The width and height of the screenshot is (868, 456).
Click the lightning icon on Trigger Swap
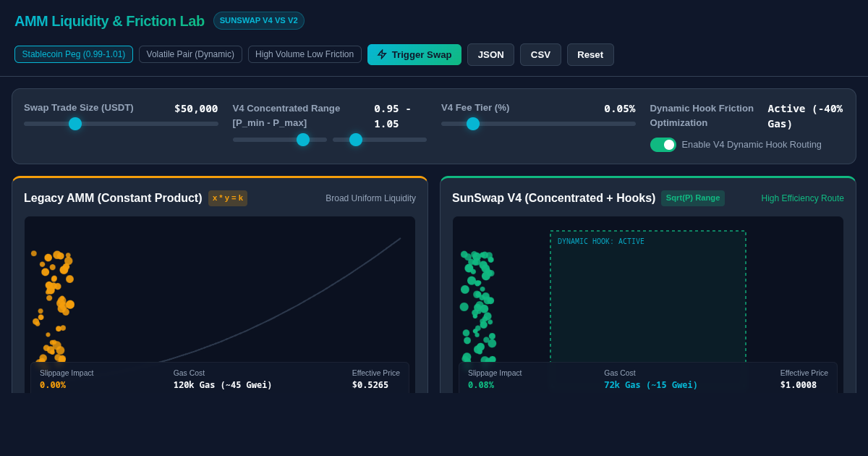pyautogui.click(x=382, y=54)
